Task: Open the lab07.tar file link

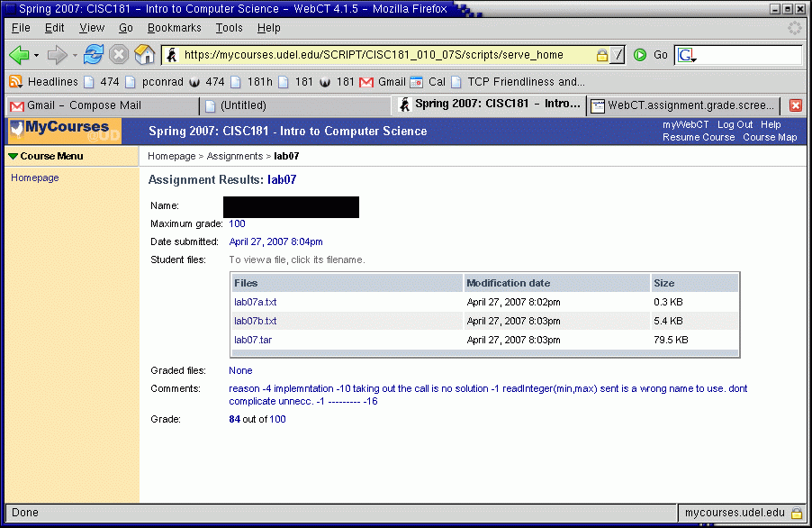Action: (251, 340)
